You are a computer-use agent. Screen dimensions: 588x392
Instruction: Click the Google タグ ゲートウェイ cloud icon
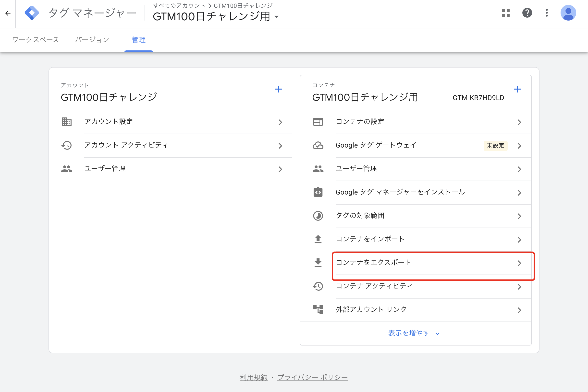tap(318, 145)
